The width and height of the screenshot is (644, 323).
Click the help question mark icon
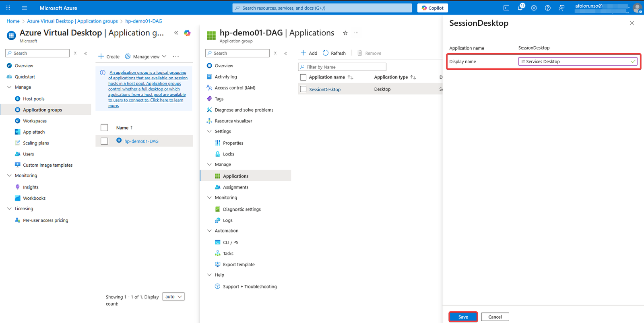[x=547, y=8]
